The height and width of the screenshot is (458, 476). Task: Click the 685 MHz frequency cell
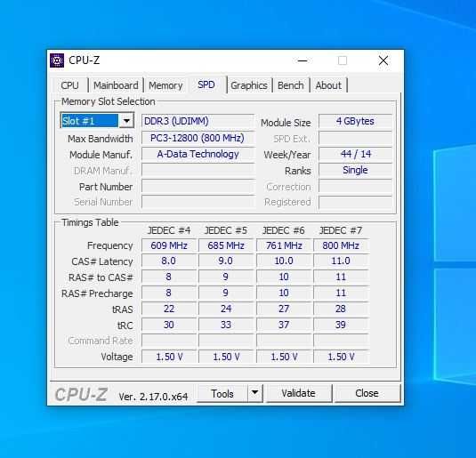click(226, 245)
